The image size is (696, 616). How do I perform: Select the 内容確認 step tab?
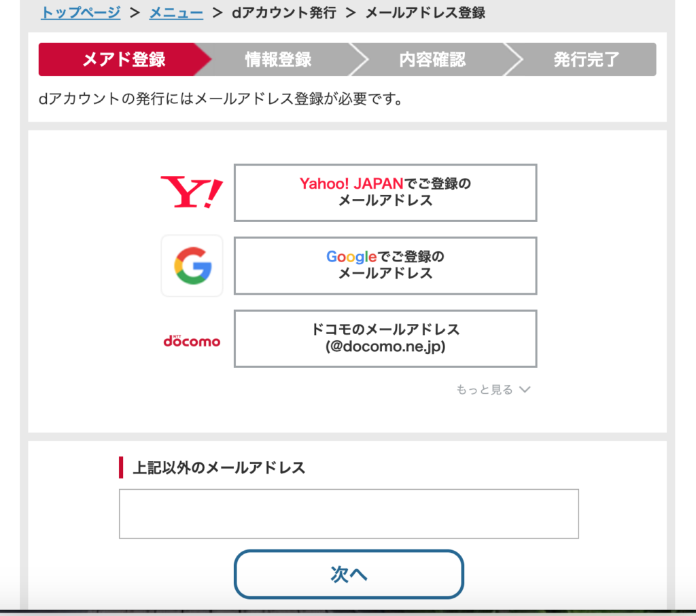coord(432,60)
